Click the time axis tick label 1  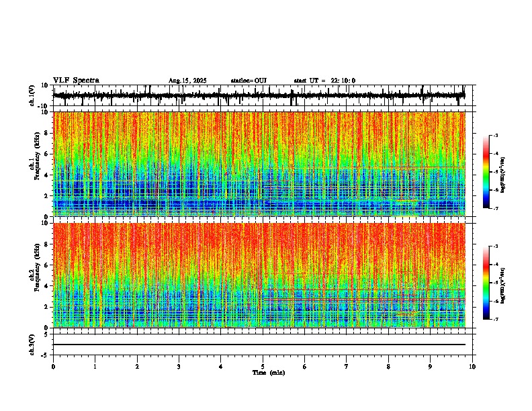[95, 367]
